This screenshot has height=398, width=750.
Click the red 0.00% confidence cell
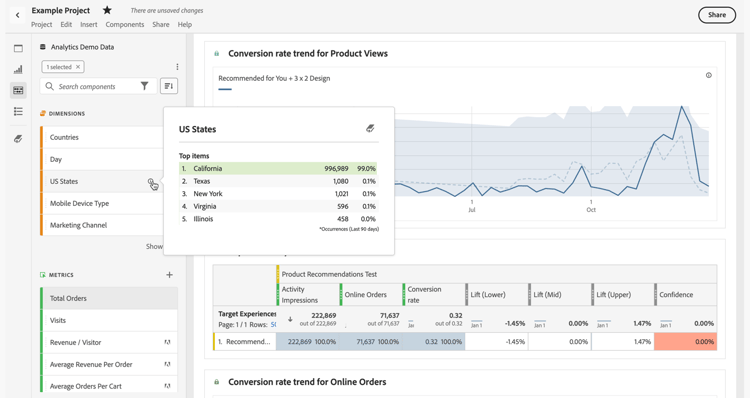(685, 342)
